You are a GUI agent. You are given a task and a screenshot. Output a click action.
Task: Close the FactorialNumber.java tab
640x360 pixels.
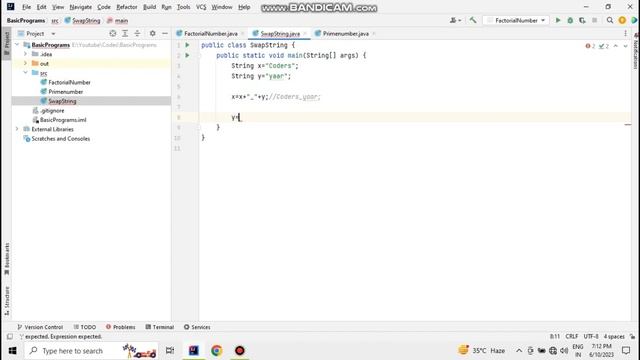click(242, 33)
